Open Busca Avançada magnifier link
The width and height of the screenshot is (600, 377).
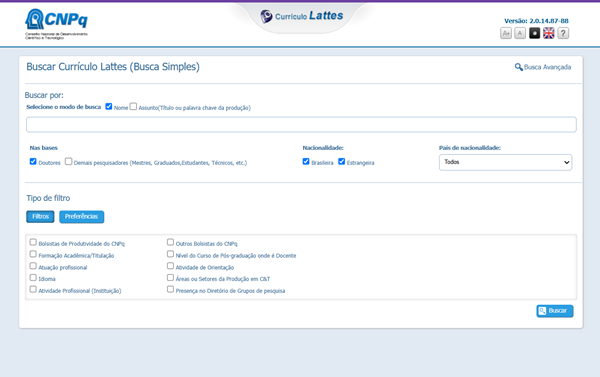pos(543,67)
